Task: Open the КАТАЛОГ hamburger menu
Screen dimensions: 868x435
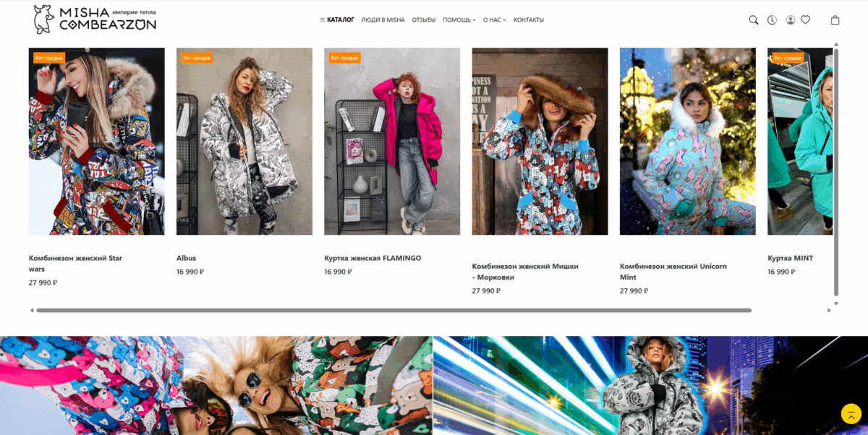Action: pyautogui.click(x=337, y=20)
